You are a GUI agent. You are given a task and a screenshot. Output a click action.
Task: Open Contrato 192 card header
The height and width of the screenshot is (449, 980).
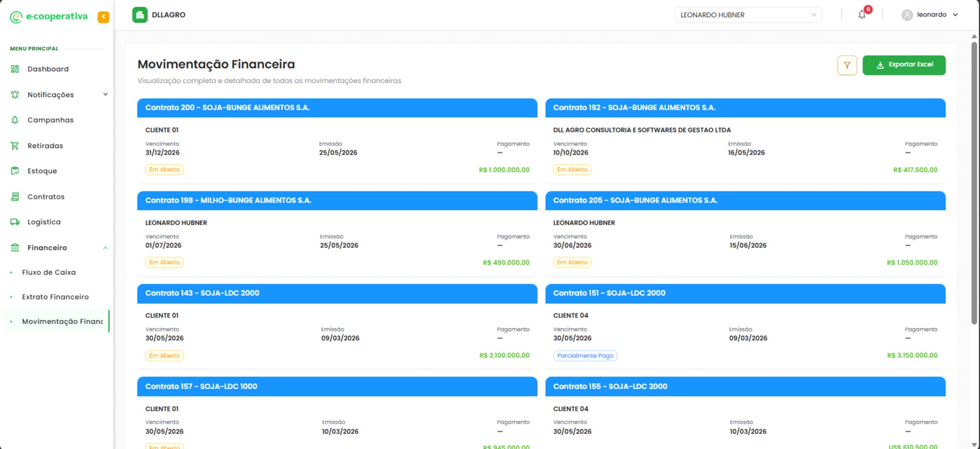point(745,108)
